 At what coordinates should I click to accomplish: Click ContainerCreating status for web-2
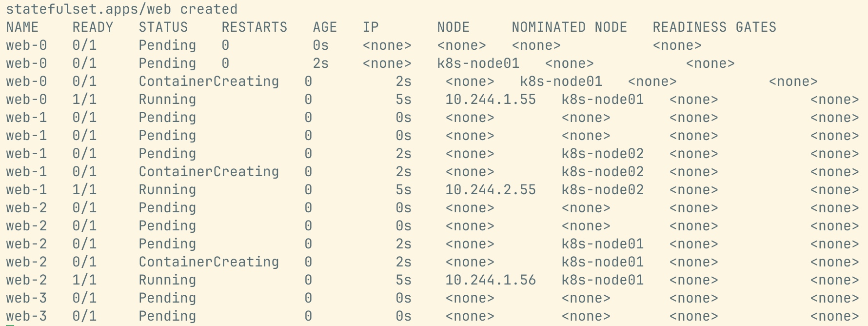click(209, 262)
